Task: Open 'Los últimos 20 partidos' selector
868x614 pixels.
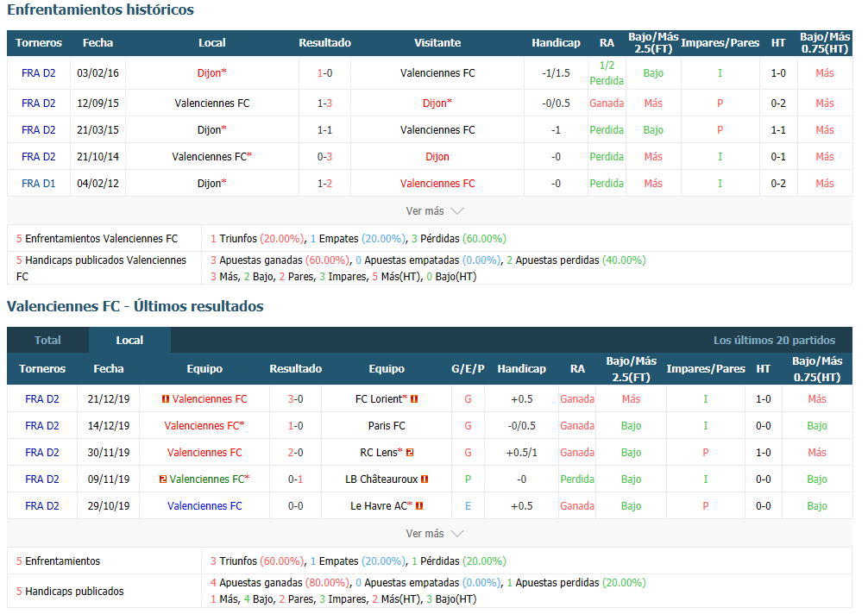Action: (774, 340)
